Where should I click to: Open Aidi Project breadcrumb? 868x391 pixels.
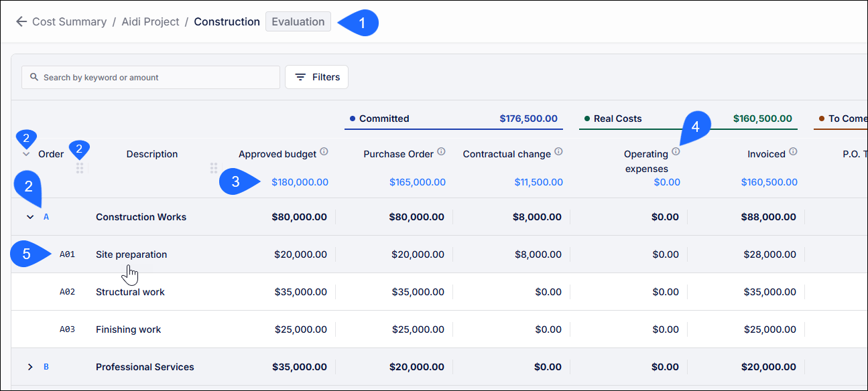click(x=150, y=22)
